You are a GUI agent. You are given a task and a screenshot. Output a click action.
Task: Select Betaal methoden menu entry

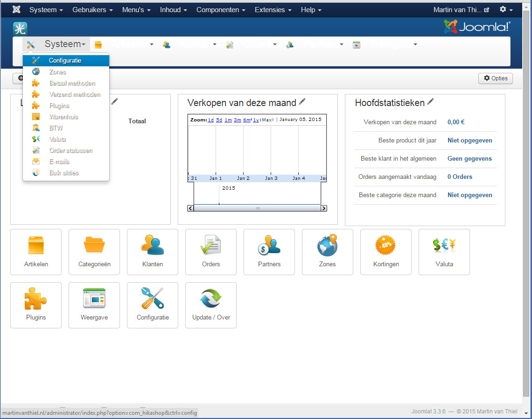tap(66, 83)
